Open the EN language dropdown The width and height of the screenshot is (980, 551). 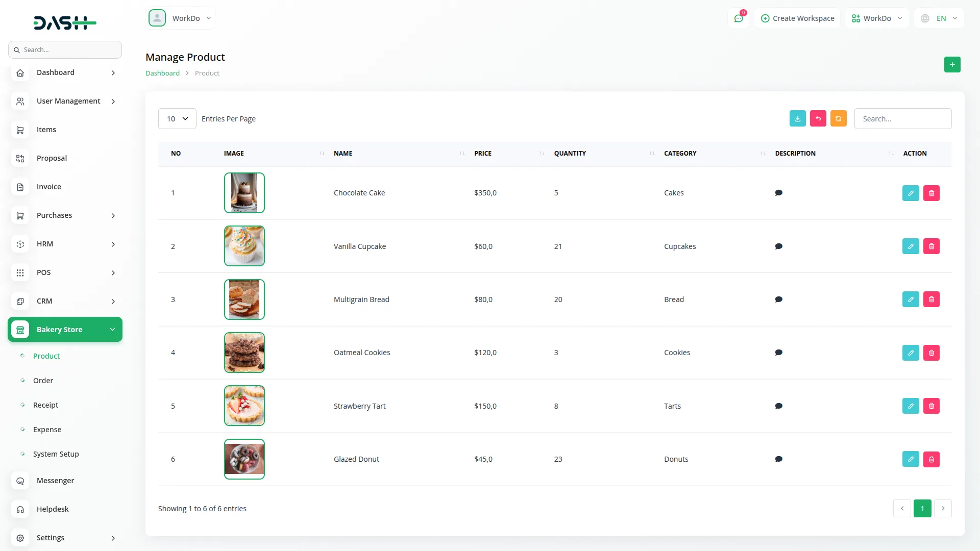(x=940, y=18)
